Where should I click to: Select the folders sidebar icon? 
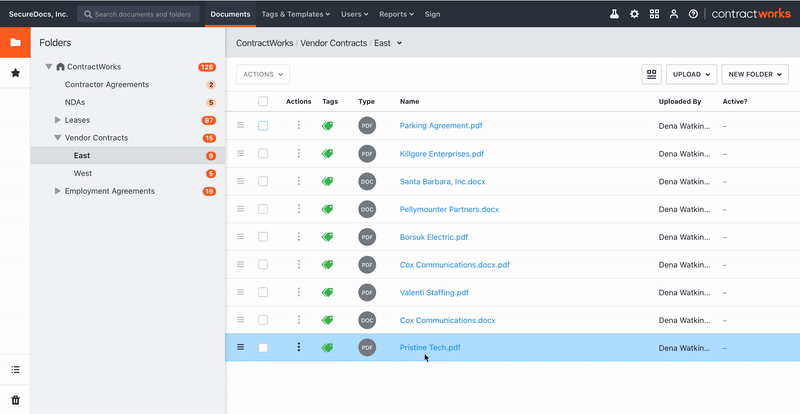coord(15,42)
